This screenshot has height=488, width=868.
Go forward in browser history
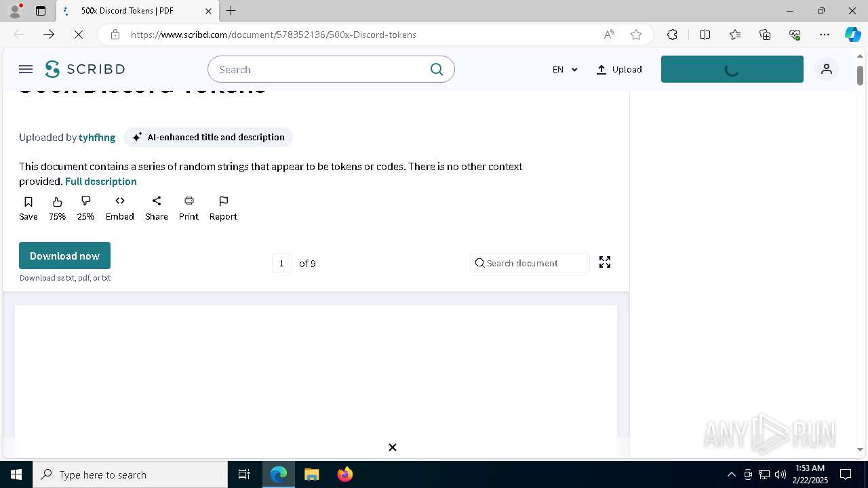[49, 35]
